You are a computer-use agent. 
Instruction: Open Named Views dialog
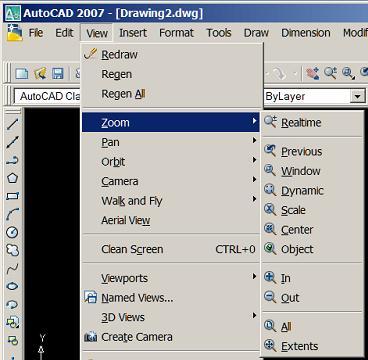click(x=170, y=298)
